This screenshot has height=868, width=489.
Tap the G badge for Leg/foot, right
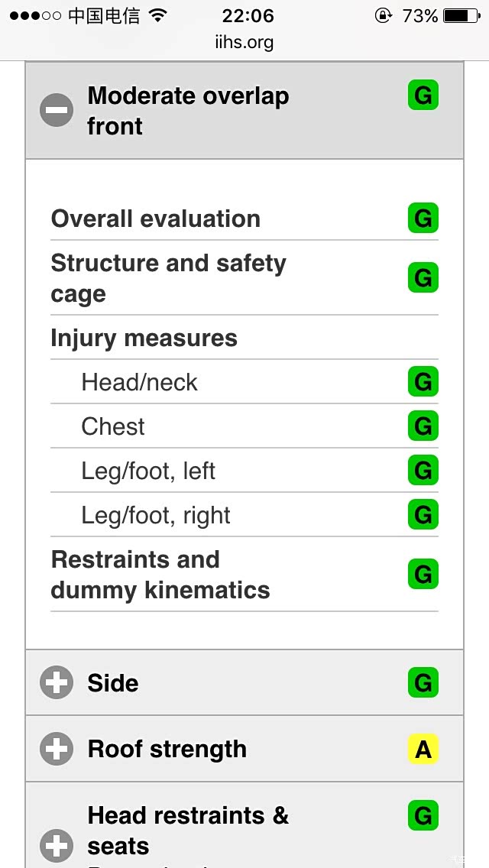tap(423, 515)
